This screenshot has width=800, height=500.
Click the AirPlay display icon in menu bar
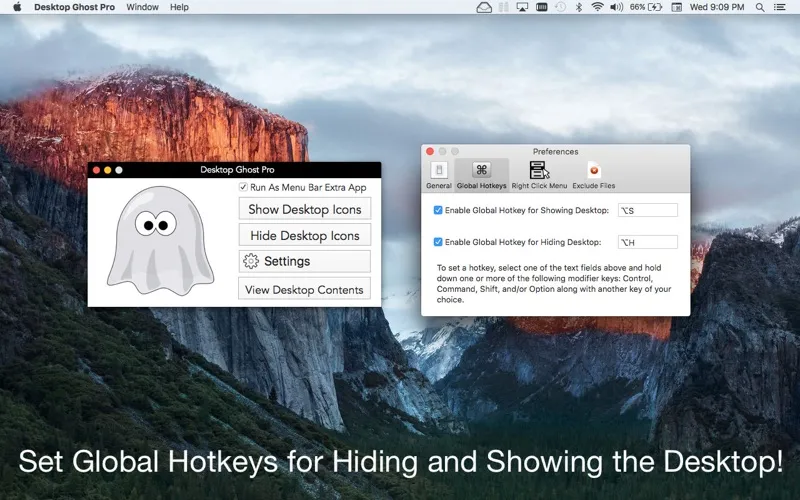pyautogui.click(x=522, y=7)
